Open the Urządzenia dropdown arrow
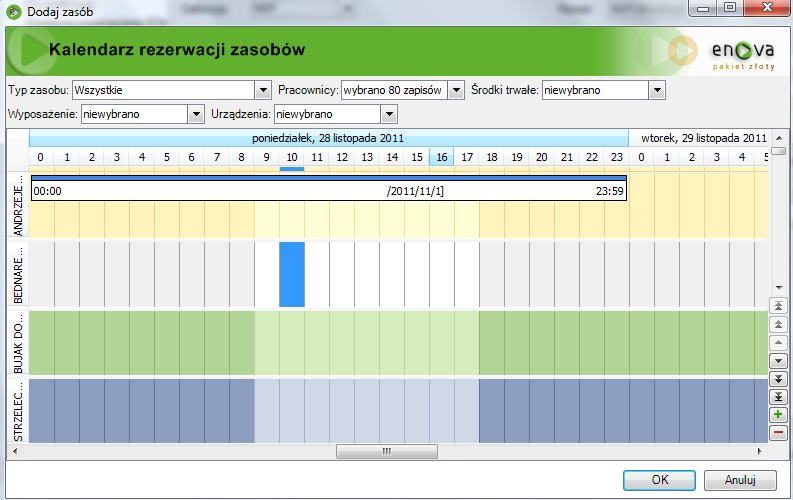793x500 pixels. click(389, 114)
